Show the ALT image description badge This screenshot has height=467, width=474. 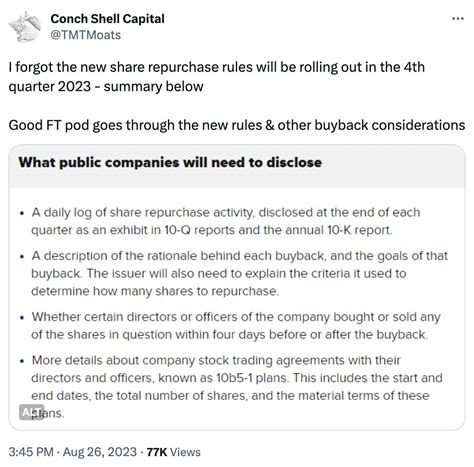(31, 412)
